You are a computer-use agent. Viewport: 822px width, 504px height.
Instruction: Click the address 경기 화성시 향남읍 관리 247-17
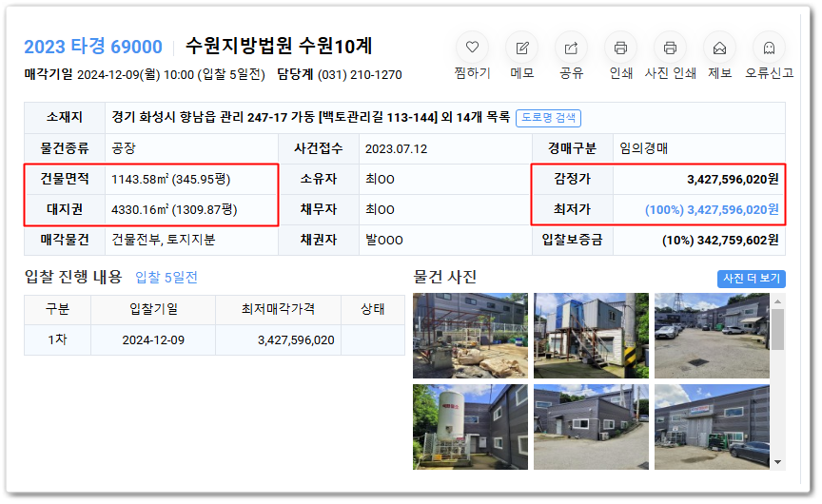(198, 117)
